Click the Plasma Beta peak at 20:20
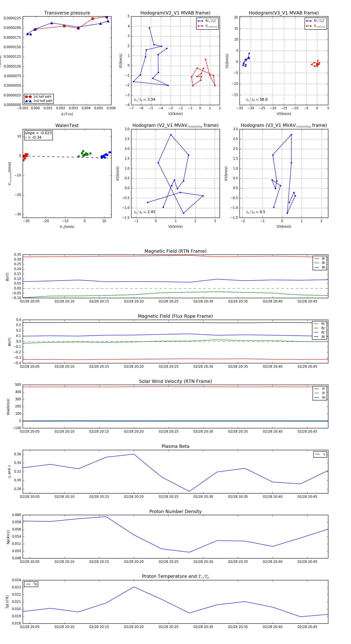351x644 pixels. click(x=134, y=454)
